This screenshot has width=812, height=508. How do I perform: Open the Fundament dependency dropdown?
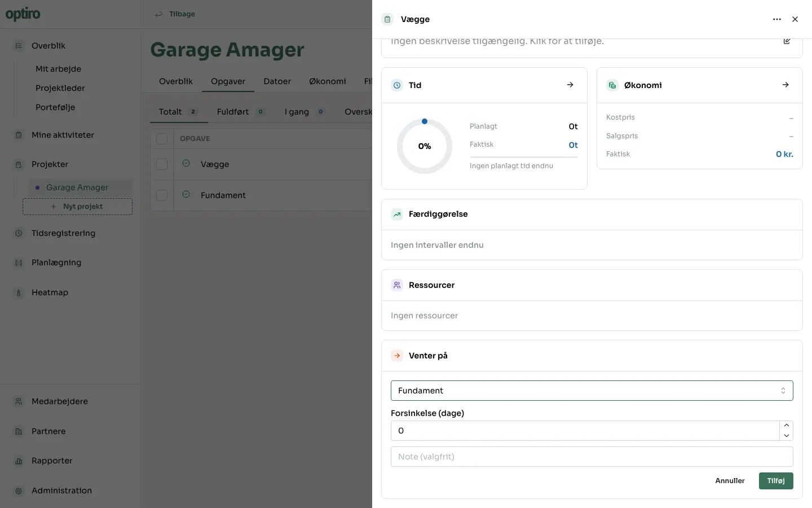click(x=592, y=391)
